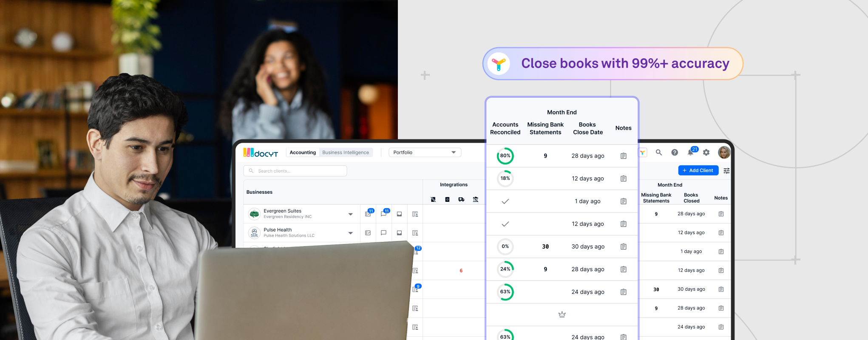Open the Pulse Health contact list icon
868x340 pixels.
415,233
